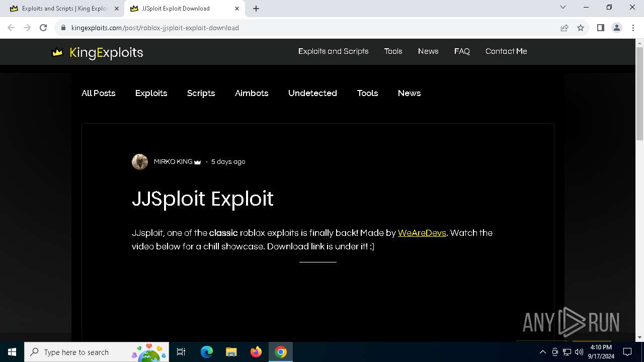This screenshot has width=644, height=362.
Task: Open a new tab with plus button
Action: pos(256,9)
